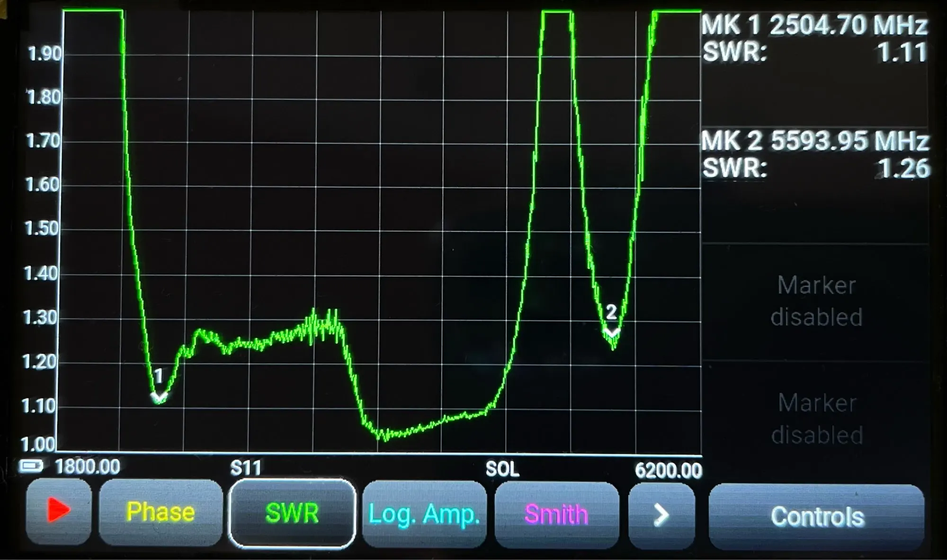947x560 pixels.
Task: Toggle the green SWR trace button
Action: click(x=292, y=514)
